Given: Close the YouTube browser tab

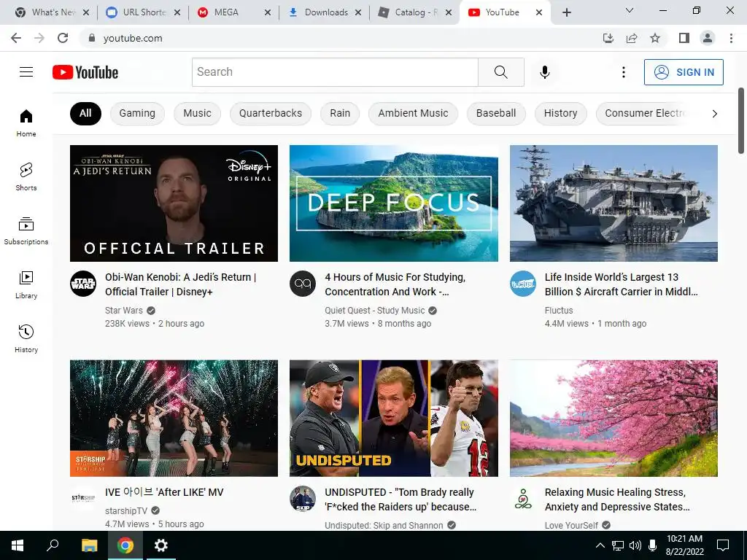Looking at the screenshot, I should click(539, 12).
